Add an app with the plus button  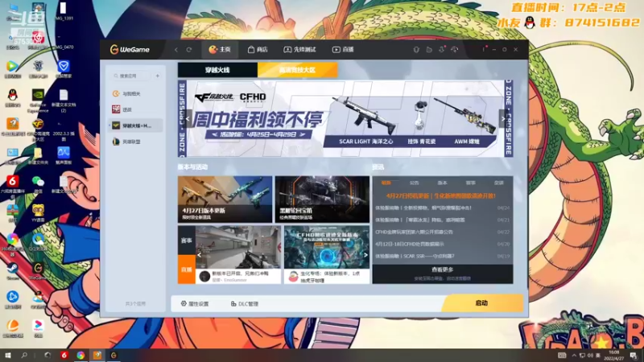point(158,76)
